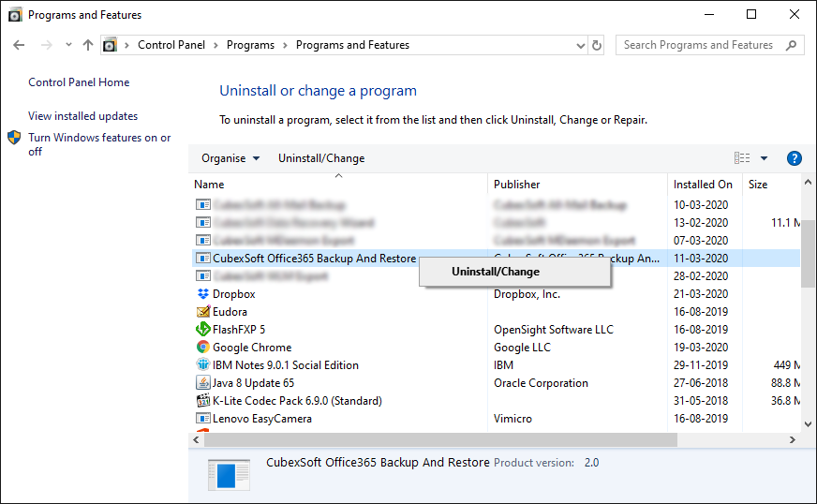Sort by the Size column header

[x=758, y=185]
